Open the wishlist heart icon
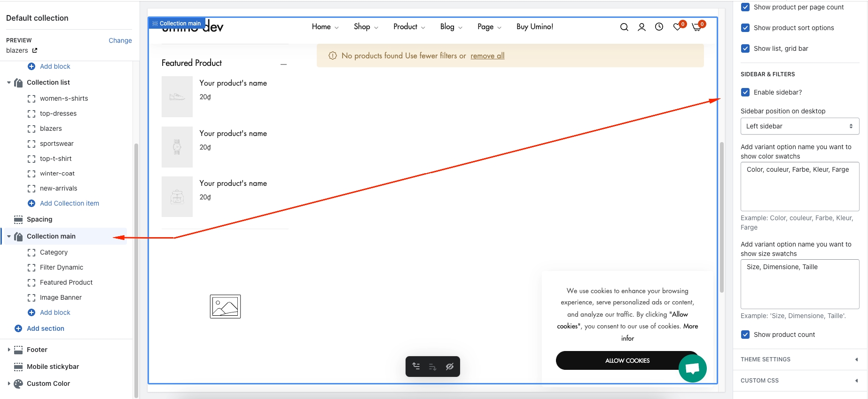868x399 pixels. [677, 27]
